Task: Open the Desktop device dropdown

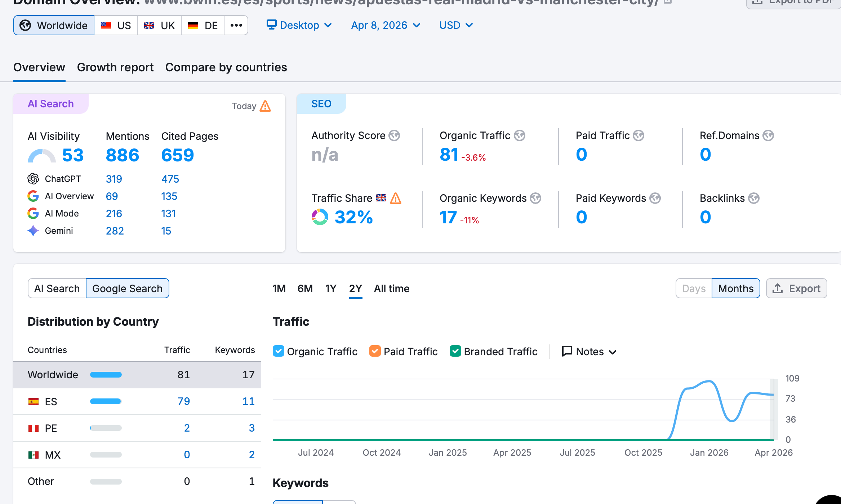Action: point(299,25)
